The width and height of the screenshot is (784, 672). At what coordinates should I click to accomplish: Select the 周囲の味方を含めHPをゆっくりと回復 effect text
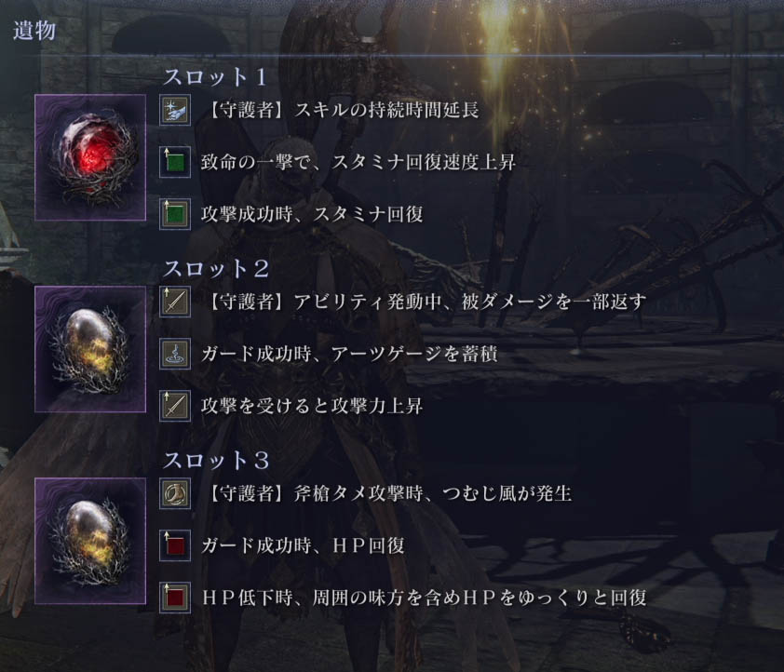point(479,598)
